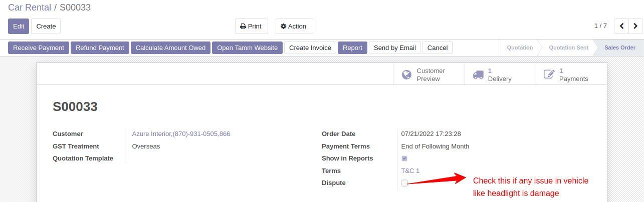
Task: Click the 1 / 7 pager counter
Action: pyautogui.click(x=600, y=26)
